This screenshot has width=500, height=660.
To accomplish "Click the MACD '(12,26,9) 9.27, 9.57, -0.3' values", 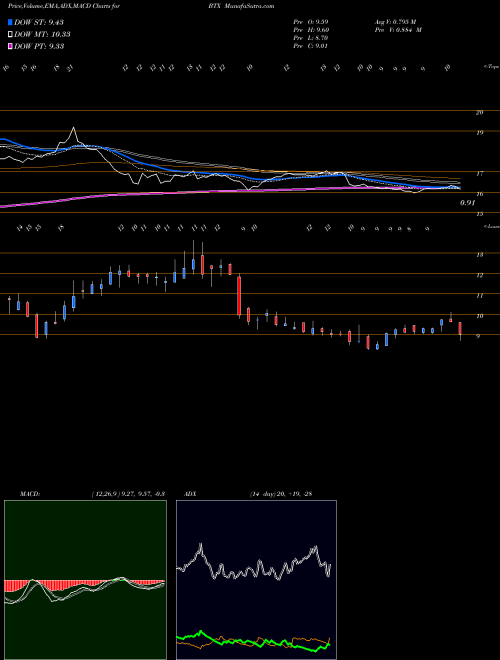I will pyautogui.click(x=128, y=494).
